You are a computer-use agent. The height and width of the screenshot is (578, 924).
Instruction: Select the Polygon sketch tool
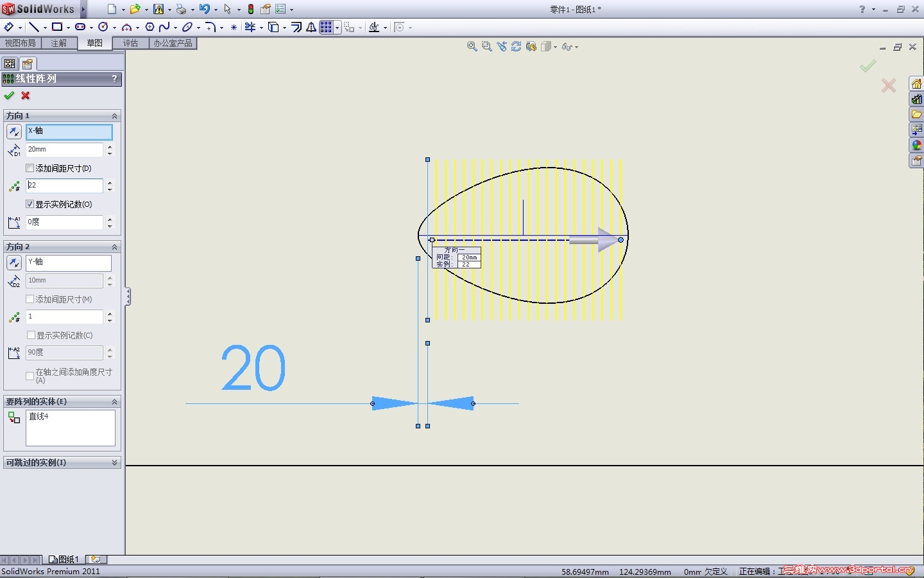point(150,27)
